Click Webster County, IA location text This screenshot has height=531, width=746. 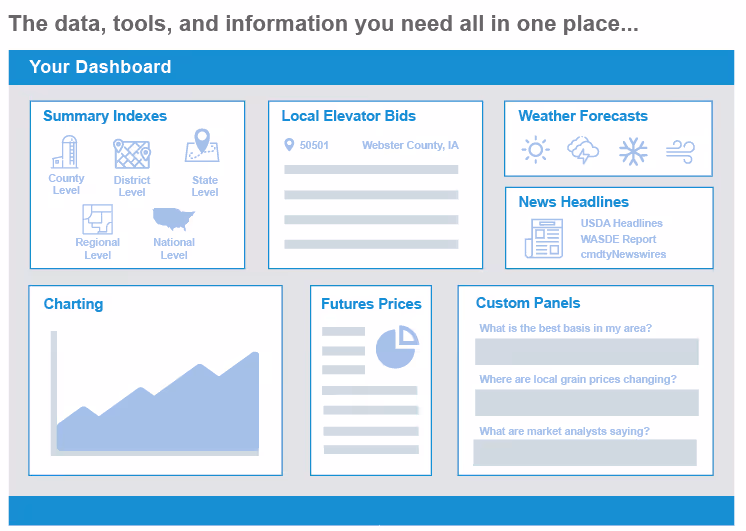(x=410, y=145)
